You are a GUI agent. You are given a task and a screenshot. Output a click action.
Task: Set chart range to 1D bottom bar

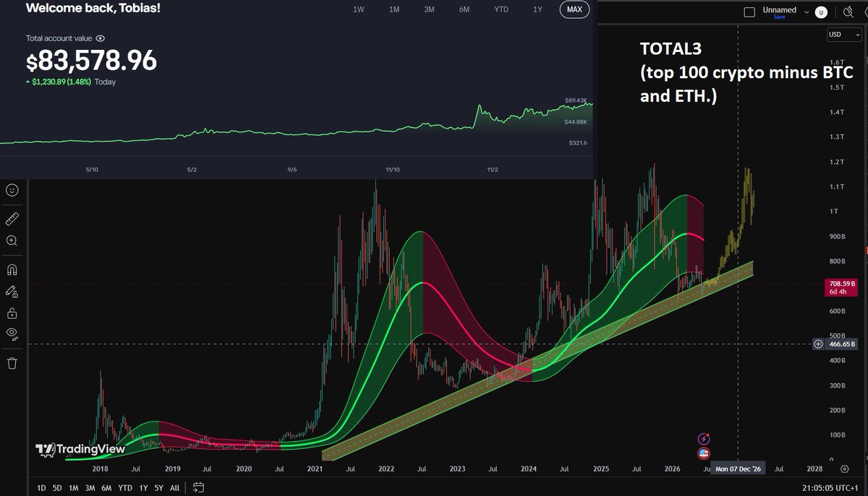click(41, 487)
